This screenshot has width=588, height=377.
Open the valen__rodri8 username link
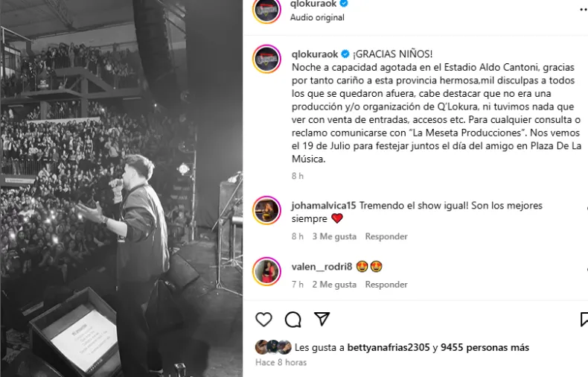tap(322, 267)
